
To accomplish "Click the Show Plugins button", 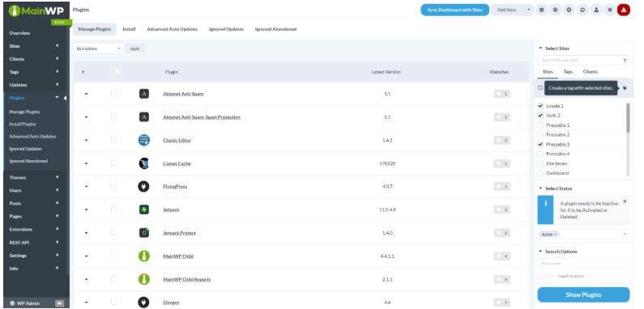I will [583, 294].
